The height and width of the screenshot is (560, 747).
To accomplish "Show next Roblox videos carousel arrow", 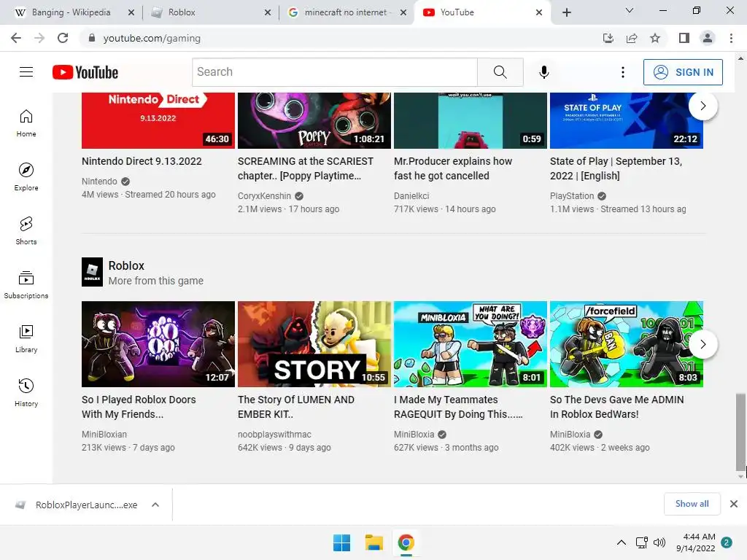I will tap(703, 344).
